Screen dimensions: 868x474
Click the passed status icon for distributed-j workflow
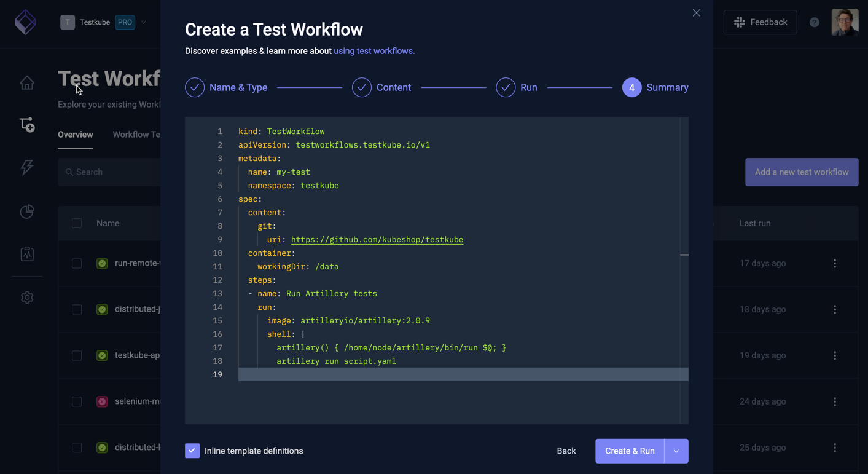pos(102,309)
